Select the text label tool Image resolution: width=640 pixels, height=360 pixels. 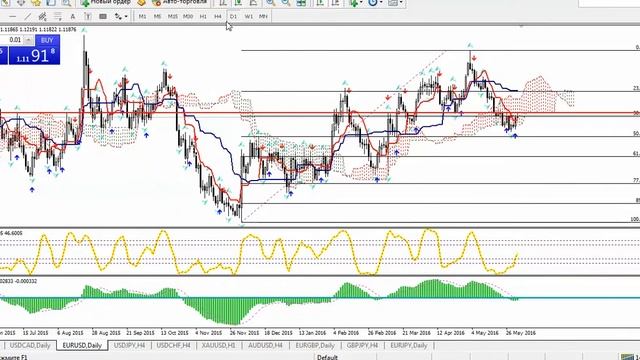[87, 16]
